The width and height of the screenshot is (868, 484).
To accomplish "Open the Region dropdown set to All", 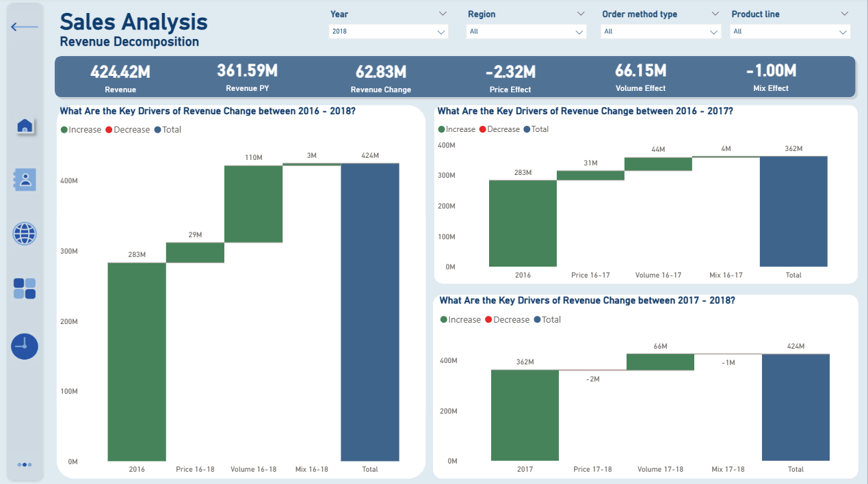I will point(526,31).
